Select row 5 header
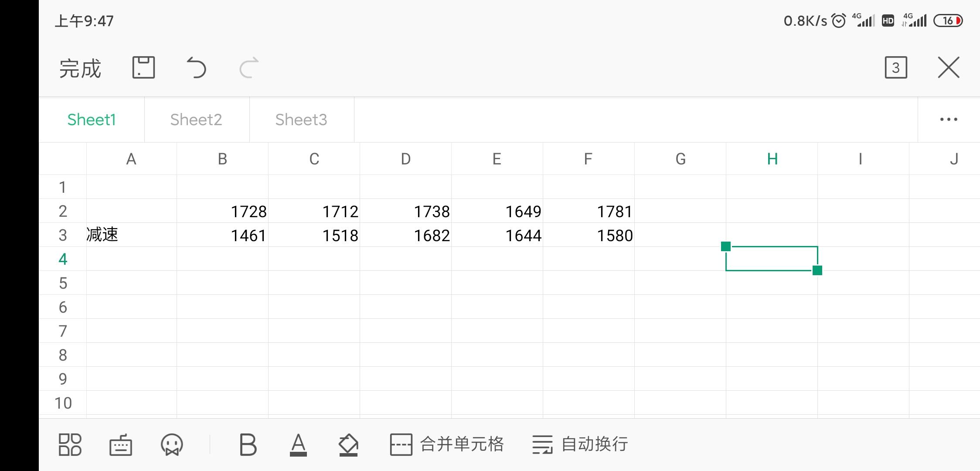Screen dimensions: 980x471 coord(63,283)
